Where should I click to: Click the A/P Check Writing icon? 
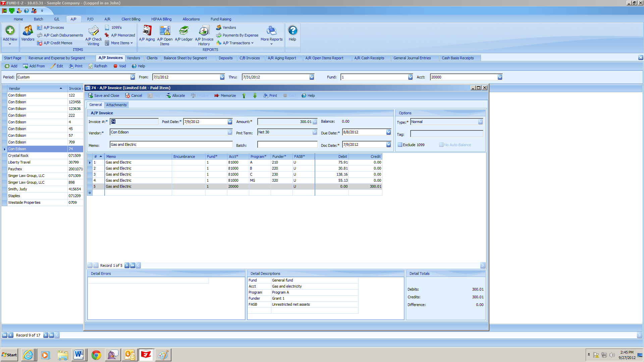pos(94,31)
